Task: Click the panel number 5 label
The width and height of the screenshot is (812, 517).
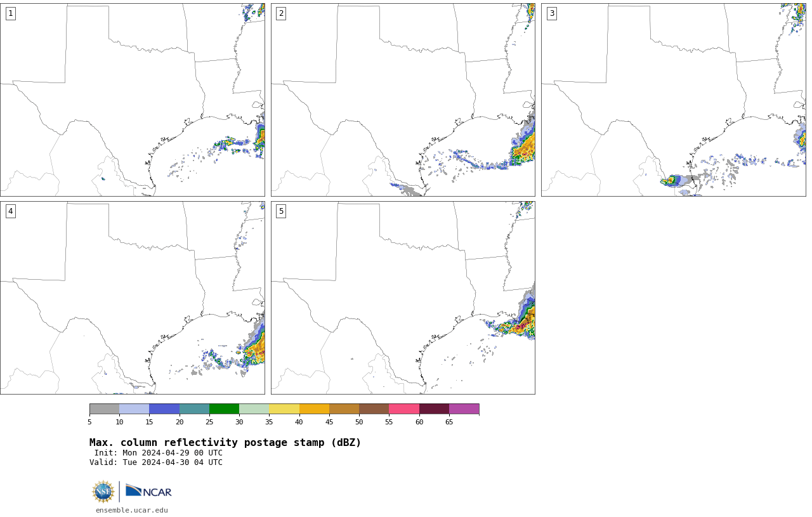Action: point(281,211)
